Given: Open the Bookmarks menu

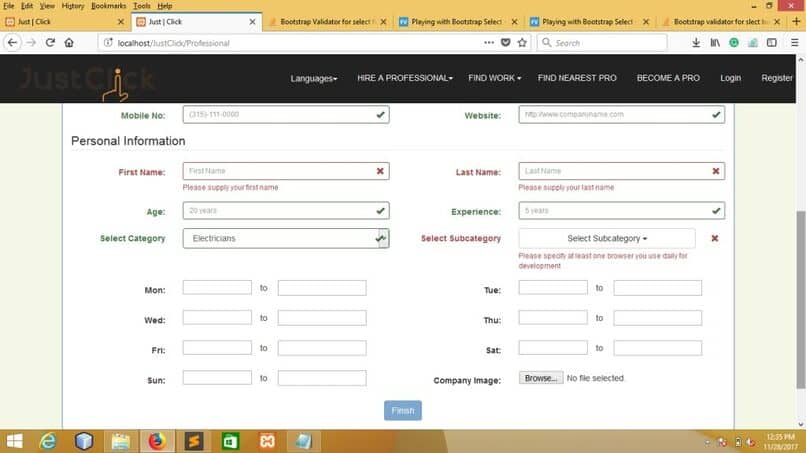Looking at the screenshot, I should [x=108, y=6].
